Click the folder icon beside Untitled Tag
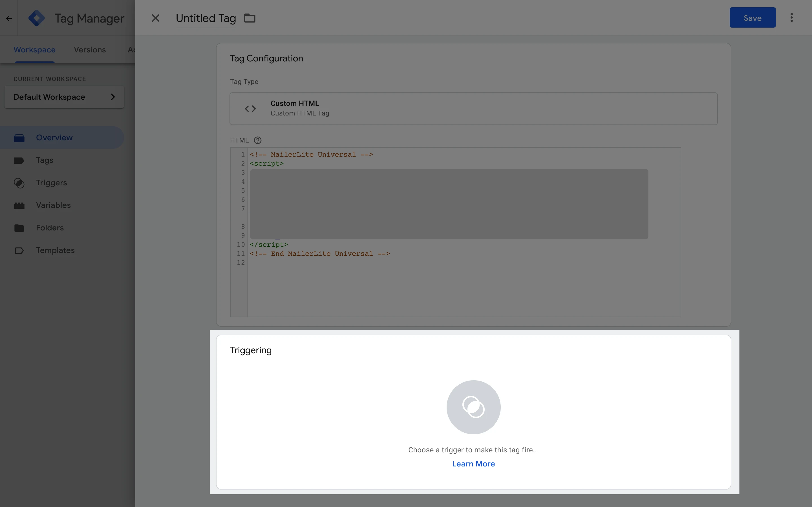The width and height of the screenshot is (812, 507). [249, 18]
